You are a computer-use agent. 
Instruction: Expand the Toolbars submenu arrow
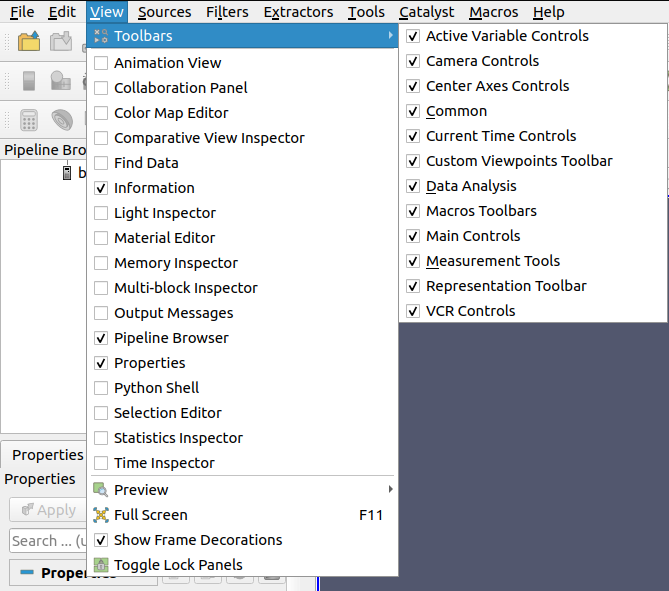(x=390, y=35)
